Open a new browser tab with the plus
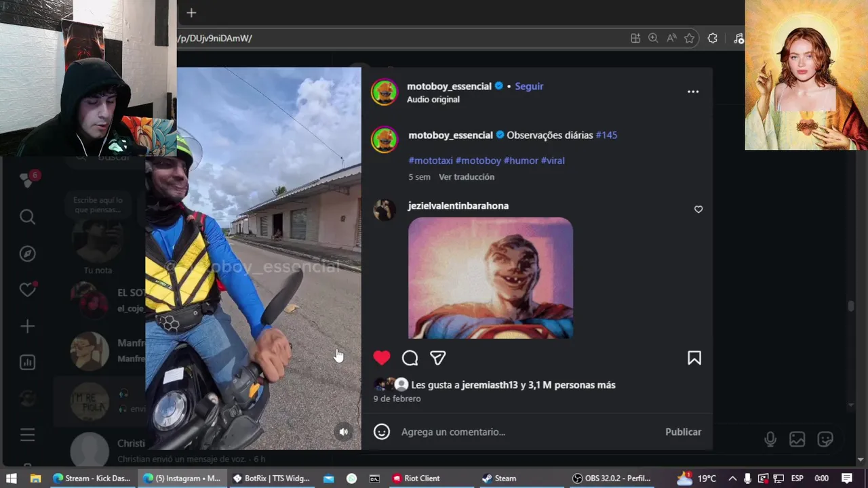This screenshot has height=488, width=868. pos(191,13)
